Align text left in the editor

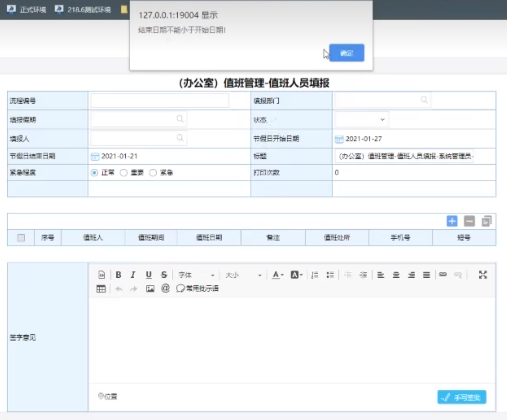(x=380, y=275)
